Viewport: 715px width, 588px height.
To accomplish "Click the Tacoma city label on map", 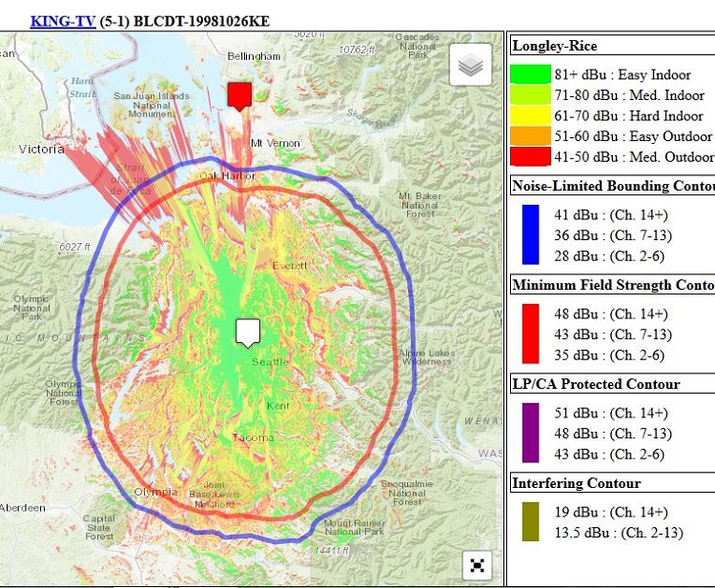I will [x=253, y=437].
